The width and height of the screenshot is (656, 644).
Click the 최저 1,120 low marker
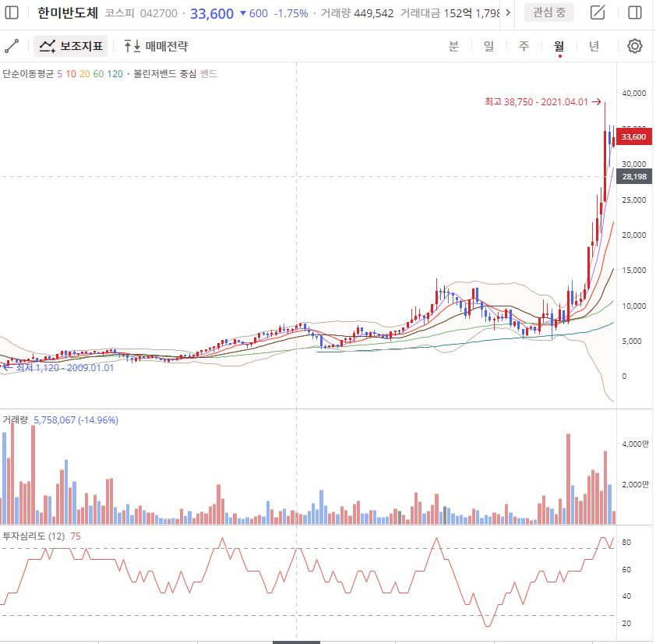click(58, 368)
